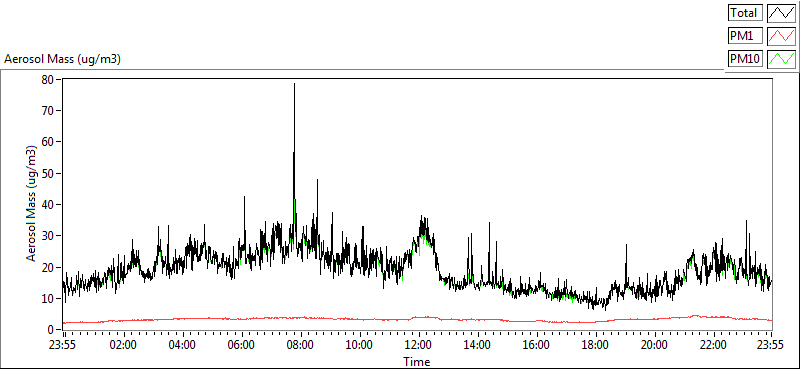800x369 pixels.
Task: Click the Time x-axis label
Action: pos(416,362)
